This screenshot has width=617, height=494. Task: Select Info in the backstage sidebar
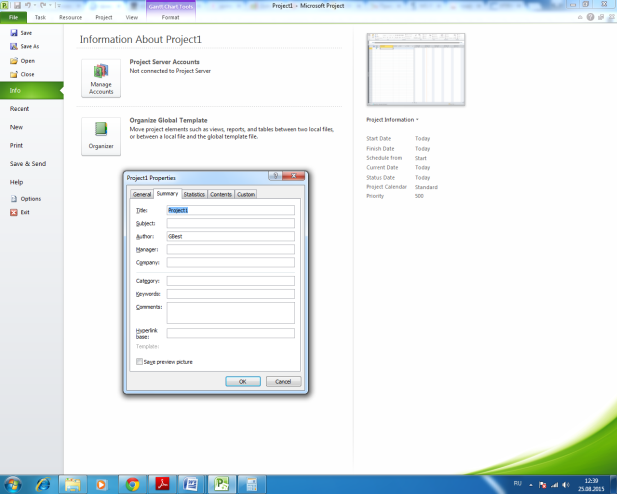point(31,90)
